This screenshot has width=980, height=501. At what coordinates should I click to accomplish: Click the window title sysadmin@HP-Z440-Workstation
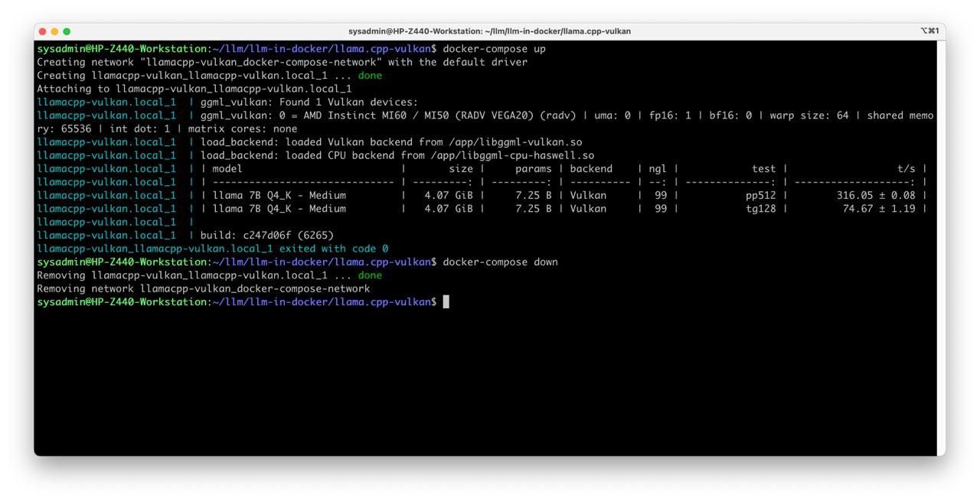point(489,31)
